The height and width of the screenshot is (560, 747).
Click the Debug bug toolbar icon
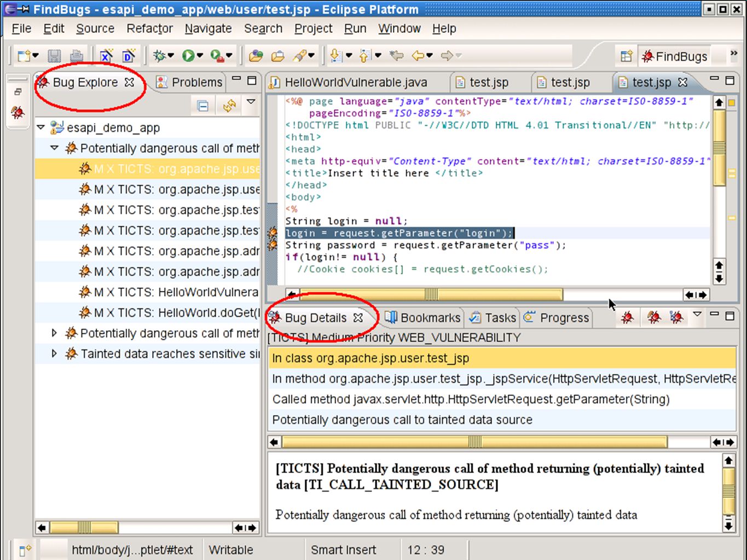tap(159, 56)
